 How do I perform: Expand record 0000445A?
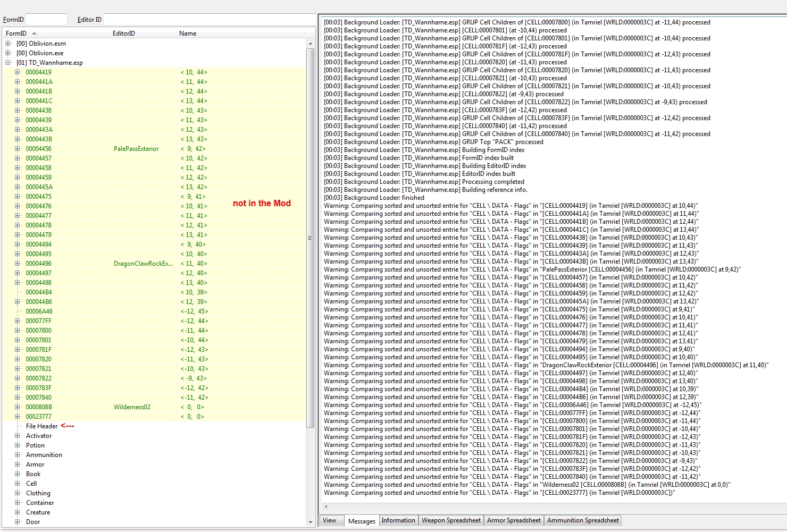pyautogui.click(x=18, y=187)
